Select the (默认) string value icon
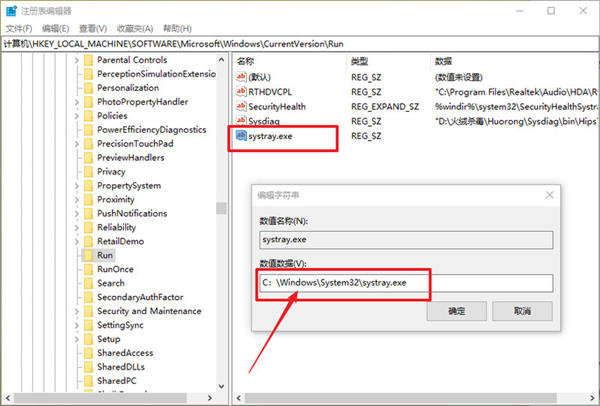Viewport: 600px width, 406px height. pos(241,77)
